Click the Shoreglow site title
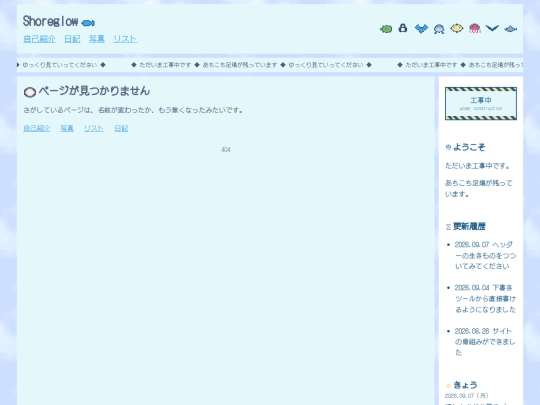 click(x=50, y=21)
